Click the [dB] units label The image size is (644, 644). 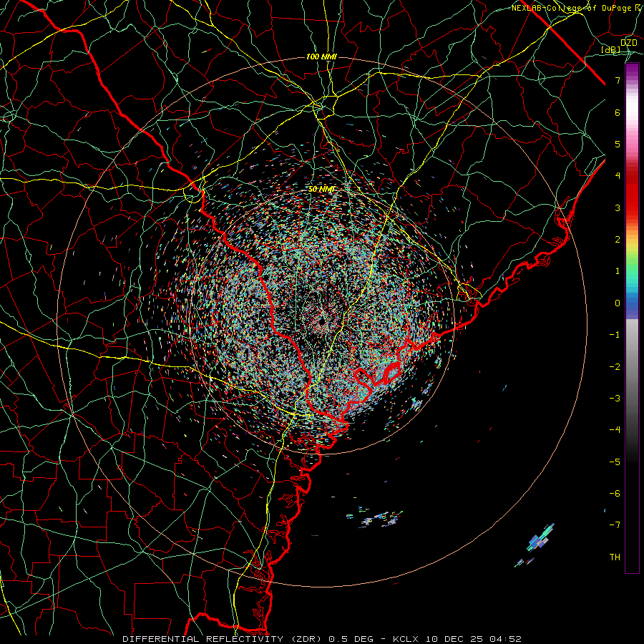point(611,50)
